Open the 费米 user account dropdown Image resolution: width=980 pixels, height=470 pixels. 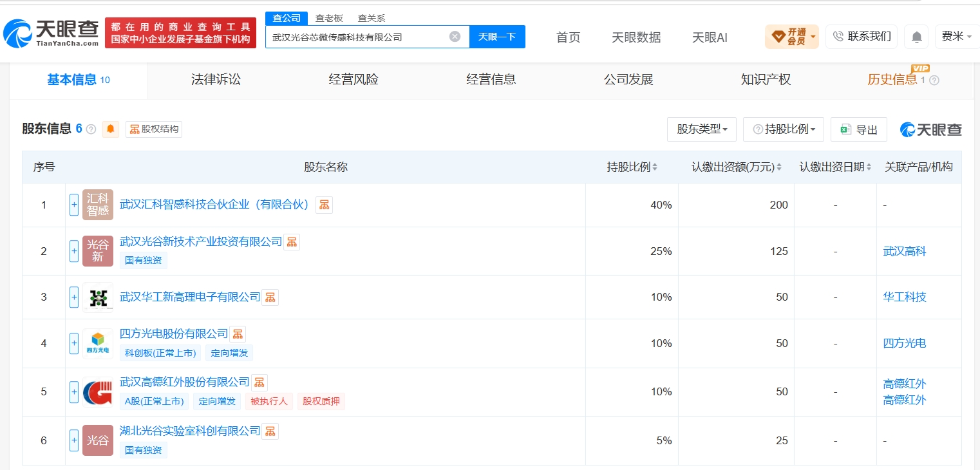coord(957,37)
